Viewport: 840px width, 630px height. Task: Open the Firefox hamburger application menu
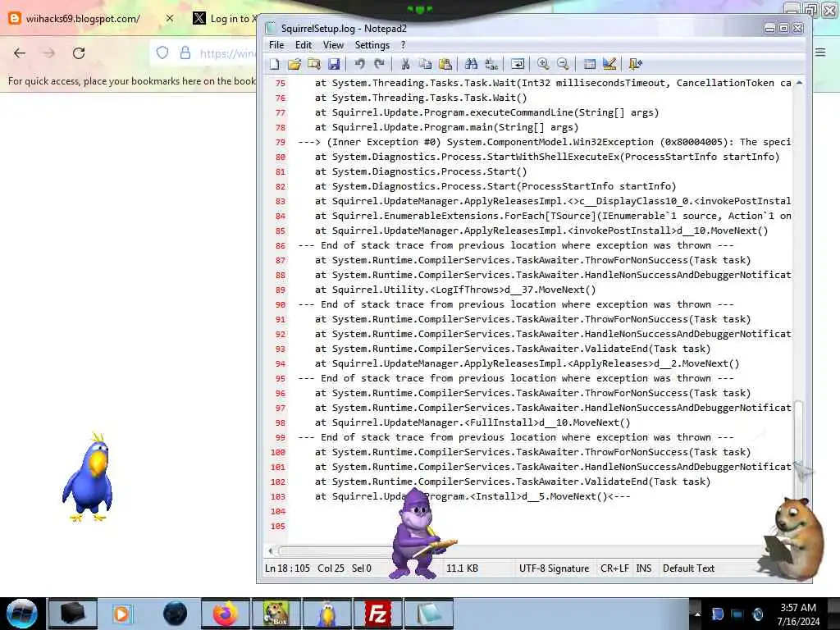pyautogui.click(x=820, y=52)
